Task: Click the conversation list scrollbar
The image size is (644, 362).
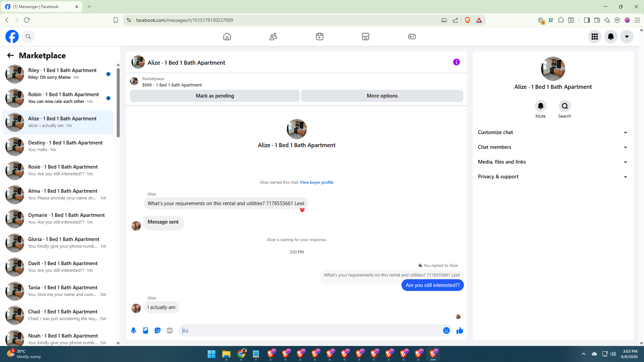Action: click(x=118, y=103)
